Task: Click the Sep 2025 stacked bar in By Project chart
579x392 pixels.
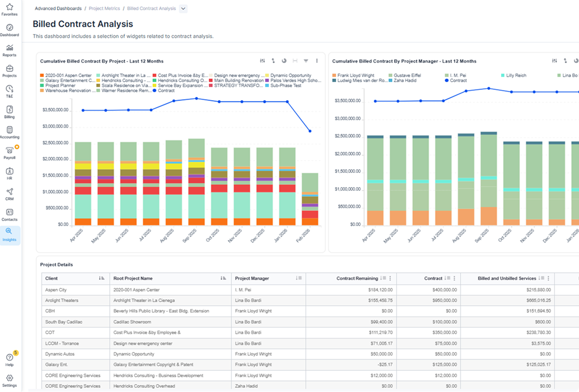Action: [196, 182]
